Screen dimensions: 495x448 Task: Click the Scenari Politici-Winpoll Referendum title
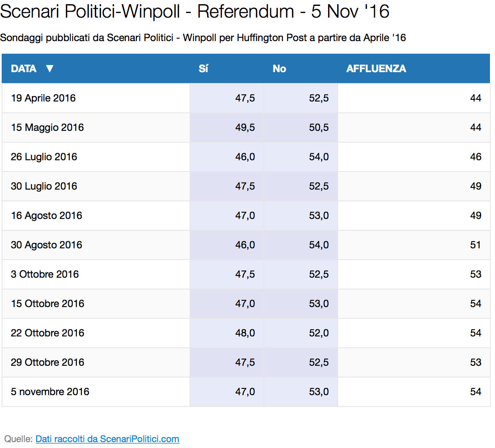195,12
